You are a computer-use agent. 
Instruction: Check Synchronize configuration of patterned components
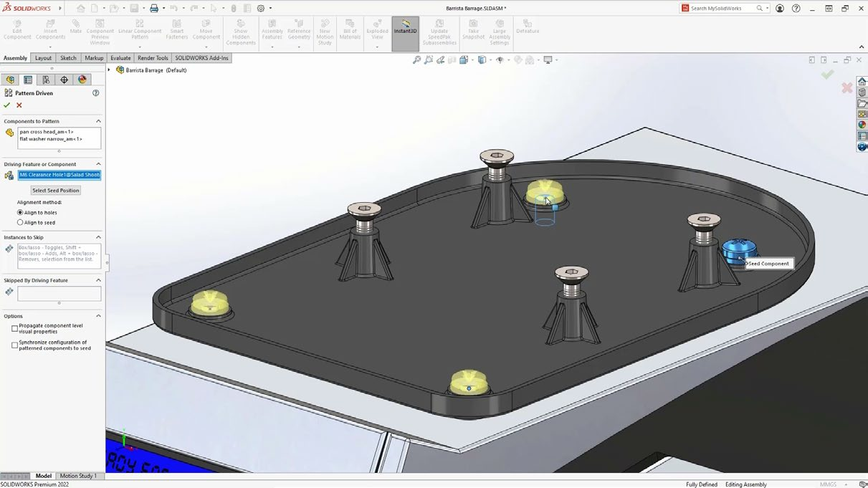(14, 345)
